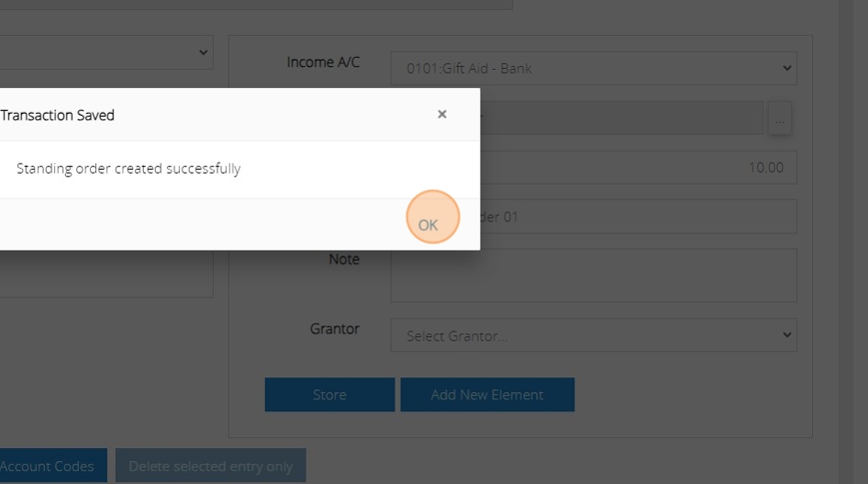The height and width of the screenshot is (484, 868).
Task: Click Delete selected entry only
Action: (210, 466)
